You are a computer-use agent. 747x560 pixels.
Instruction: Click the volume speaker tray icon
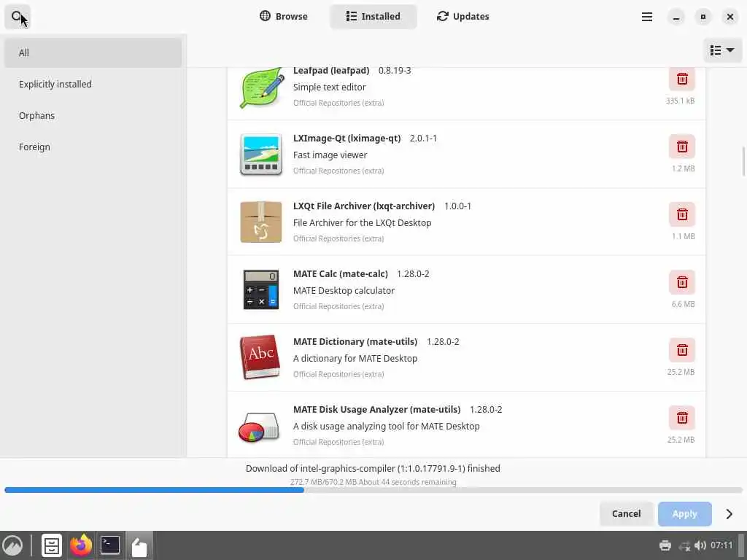(700, 545)
